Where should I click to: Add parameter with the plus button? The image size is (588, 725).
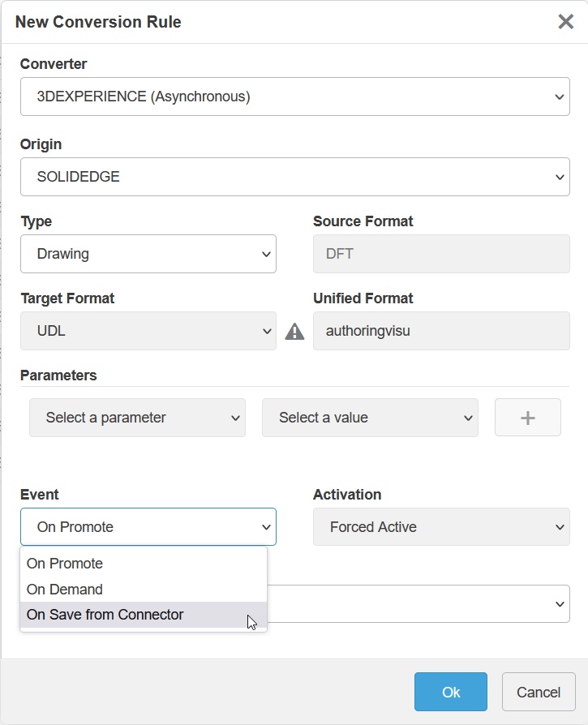pos(528,418)
